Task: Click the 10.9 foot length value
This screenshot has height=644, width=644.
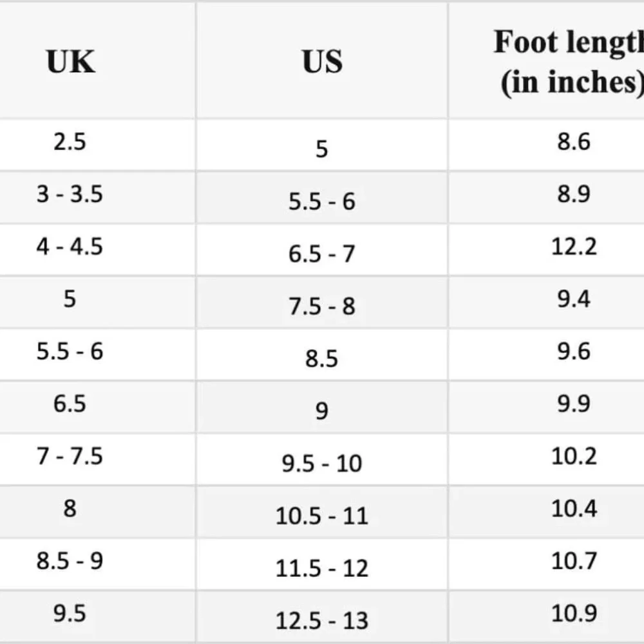Action: coord(573,614)
